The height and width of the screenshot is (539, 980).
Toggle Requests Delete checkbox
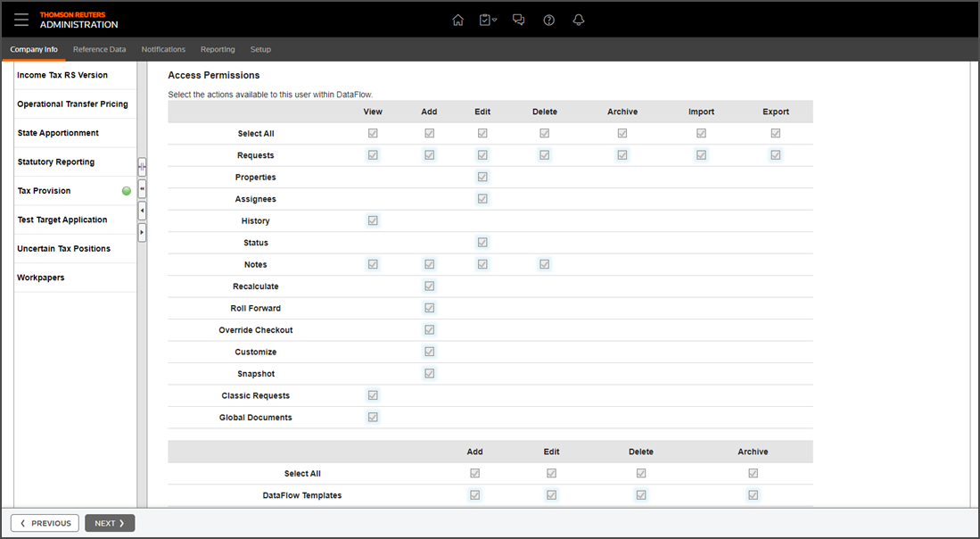coord(545,155)
